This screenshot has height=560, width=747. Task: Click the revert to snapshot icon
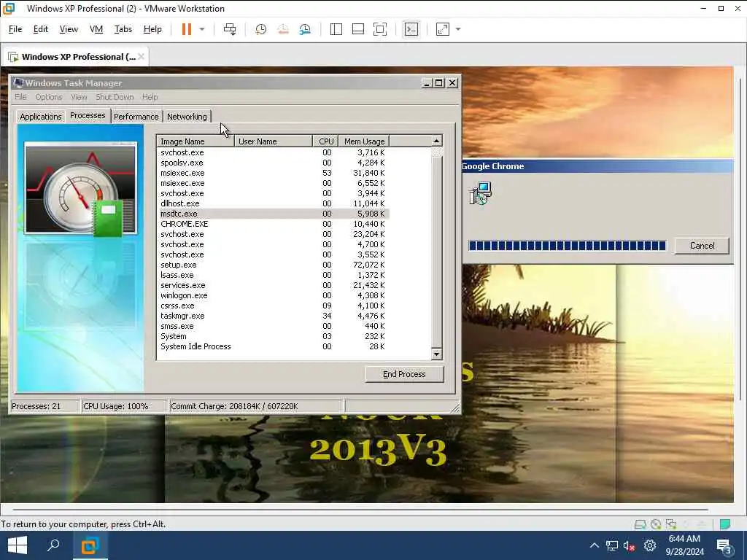click(x=283, y=29)
